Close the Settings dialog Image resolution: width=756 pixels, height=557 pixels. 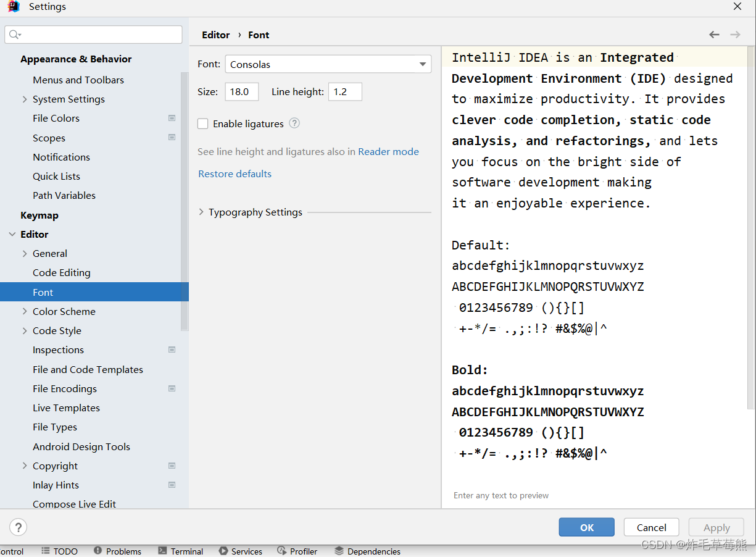737,7
